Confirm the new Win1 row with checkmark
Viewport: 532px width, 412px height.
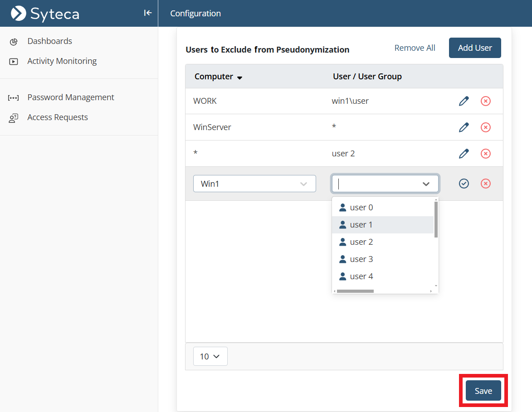click(x=464, y=184)
